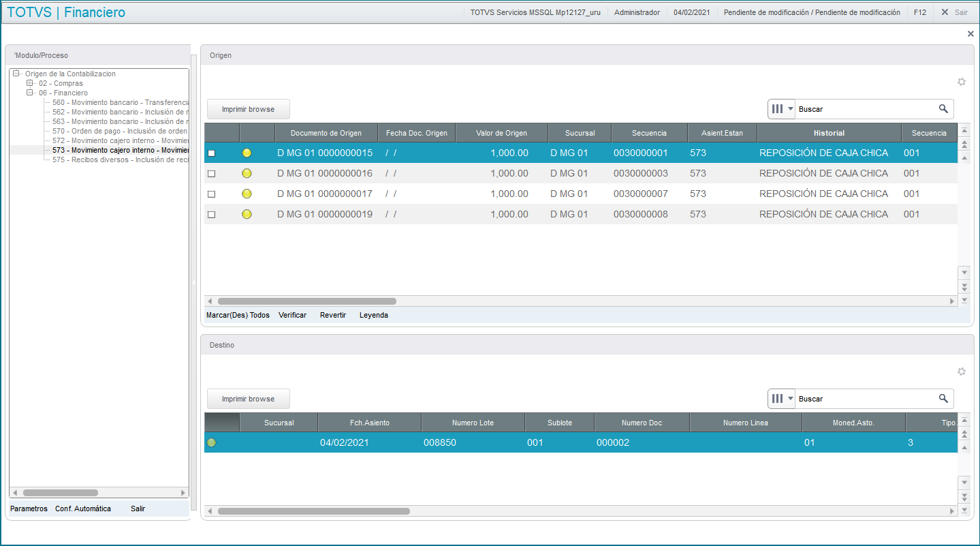Select 575 - Recibos diversos tree item
The image size is (980, 546).
[x=120, y=160]
